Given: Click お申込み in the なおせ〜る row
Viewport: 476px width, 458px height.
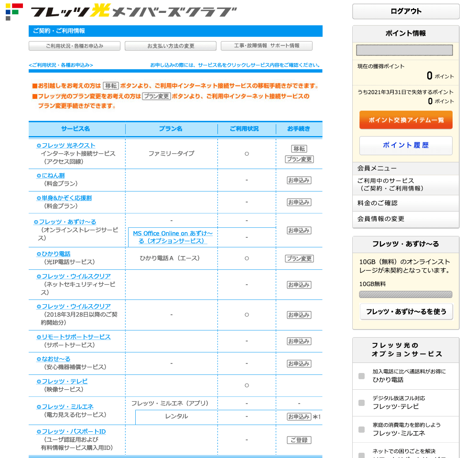Looking at the screenshot, I should pyautogui.click(x=299, y=363).
